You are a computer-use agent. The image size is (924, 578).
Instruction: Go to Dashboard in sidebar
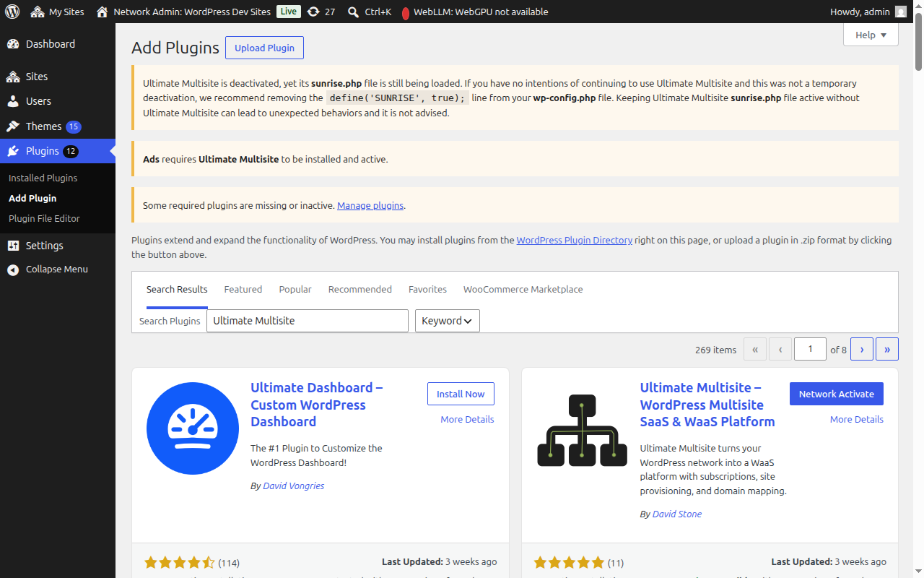[x=58, y=44]
